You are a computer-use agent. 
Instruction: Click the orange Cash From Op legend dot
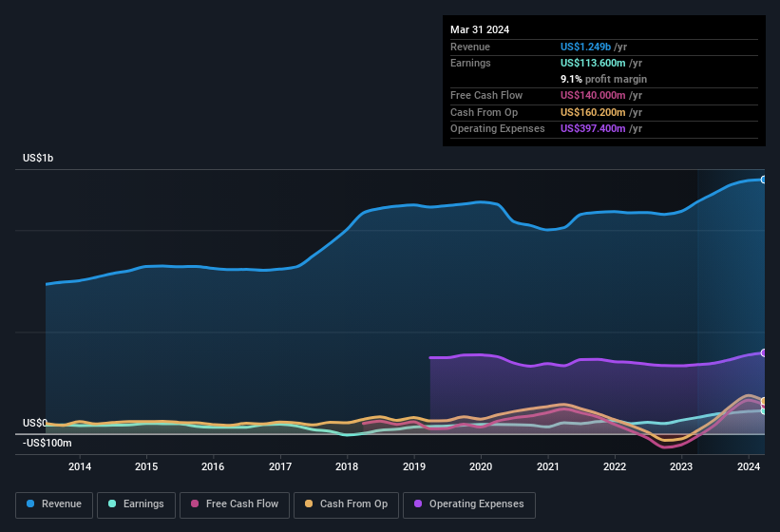(308, 504)
